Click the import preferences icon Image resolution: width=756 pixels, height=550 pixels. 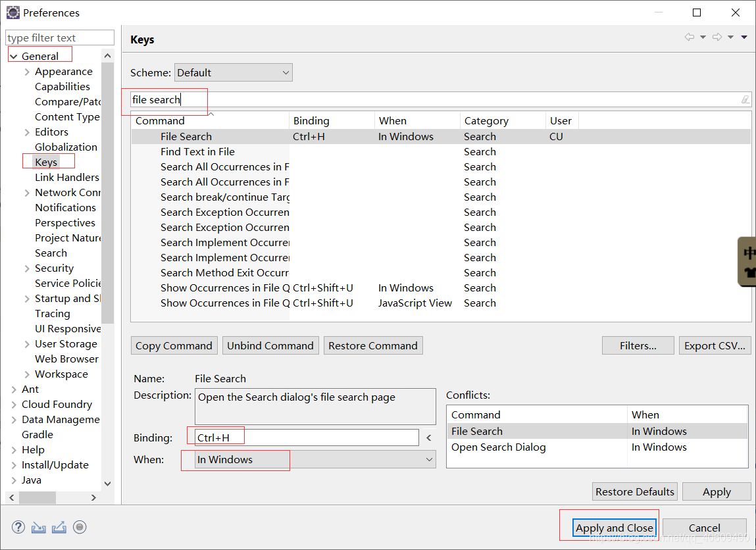click(38, 527)
